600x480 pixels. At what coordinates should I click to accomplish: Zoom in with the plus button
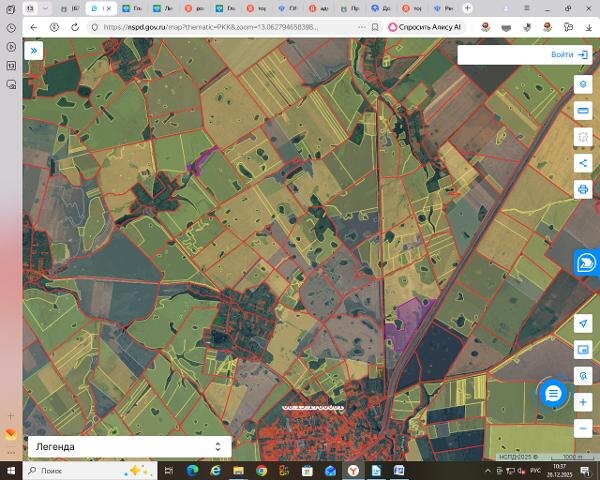point(583,402)
